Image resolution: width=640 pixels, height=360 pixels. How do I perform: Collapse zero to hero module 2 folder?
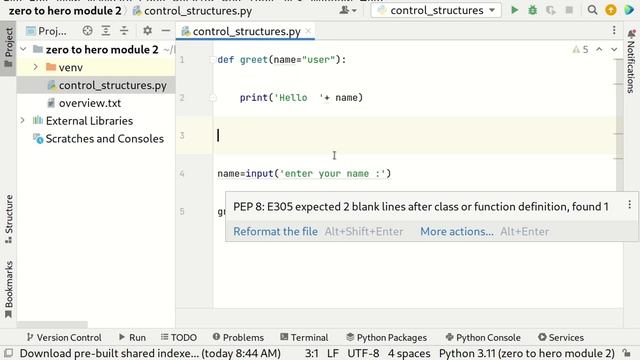[x=23, y=49]
